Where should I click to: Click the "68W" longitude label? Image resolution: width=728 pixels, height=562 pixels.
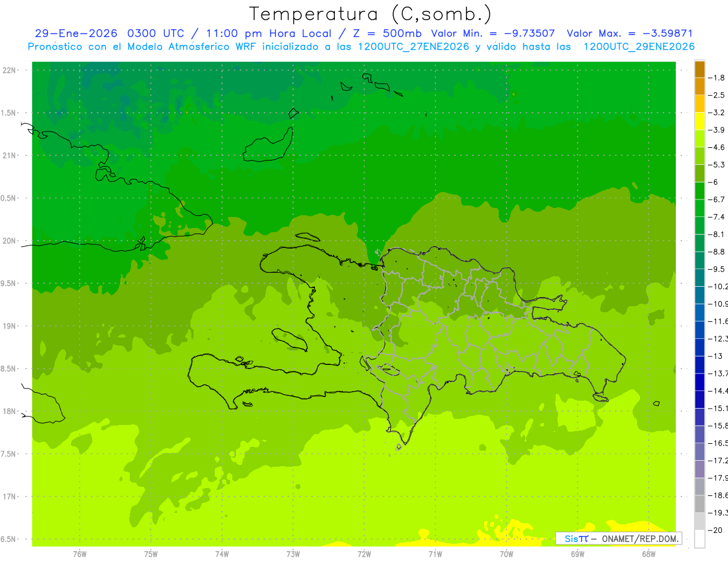(x=649, y=554)
